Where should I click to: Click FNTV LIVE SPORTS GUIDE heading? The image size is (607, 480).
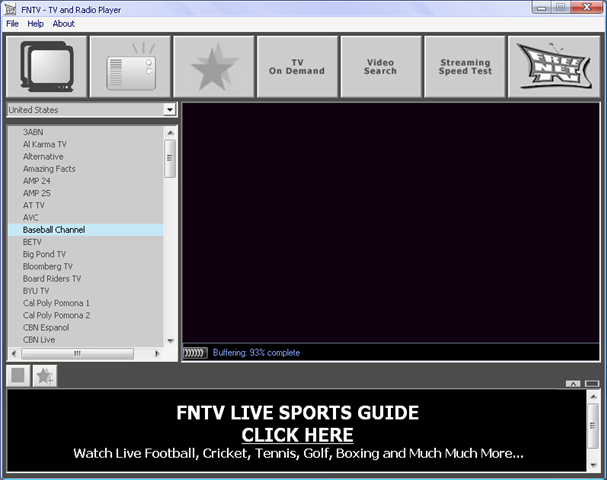point(297,413)
